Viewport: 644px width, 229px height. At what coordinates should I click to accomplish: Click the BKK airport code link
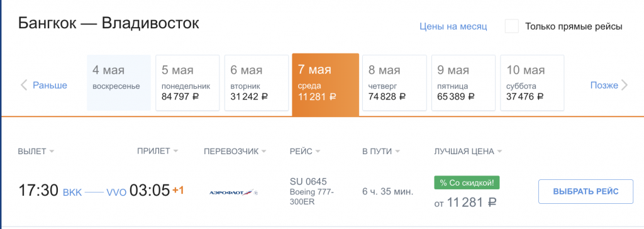coord(72,193)
